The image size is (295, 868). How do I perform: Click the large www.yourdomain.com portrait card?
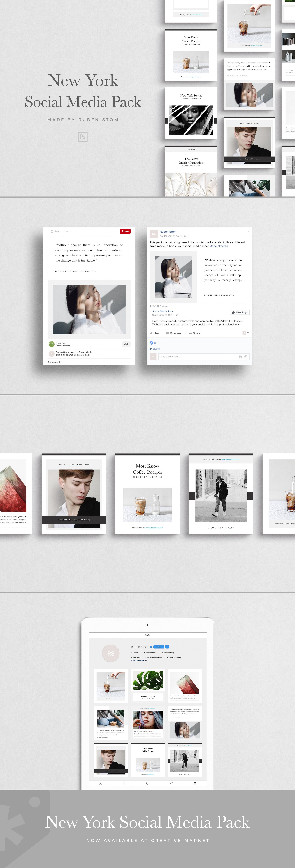(74, 494)
